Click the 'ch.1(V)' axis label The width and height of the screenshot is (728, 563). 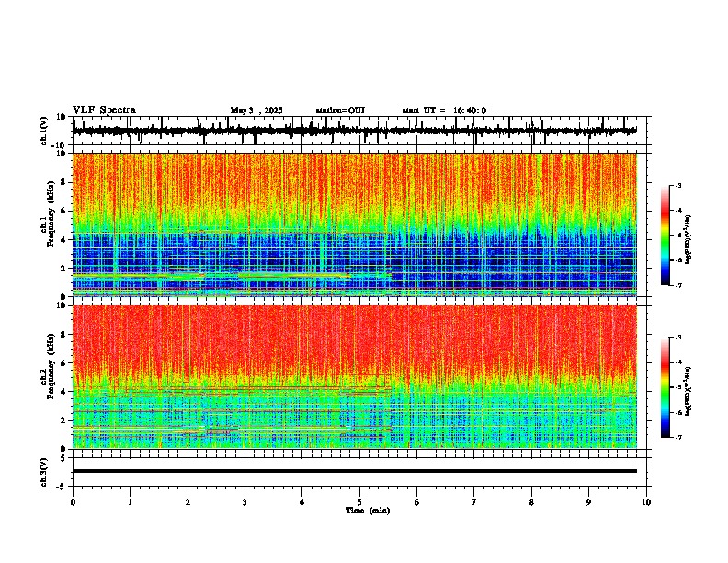(44, 131)
